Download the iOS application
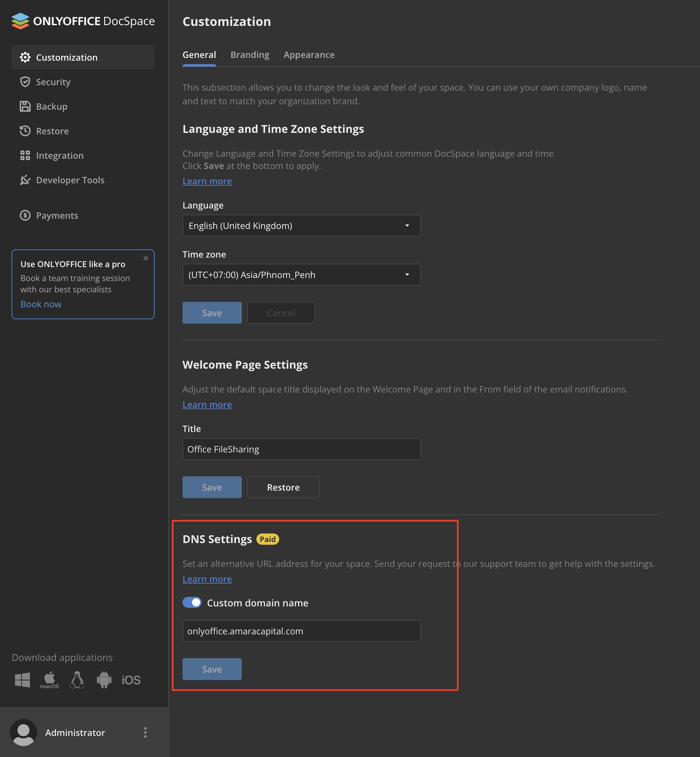Screen dimensions: 700x757 pyautogui.click(x=131, y=680)
